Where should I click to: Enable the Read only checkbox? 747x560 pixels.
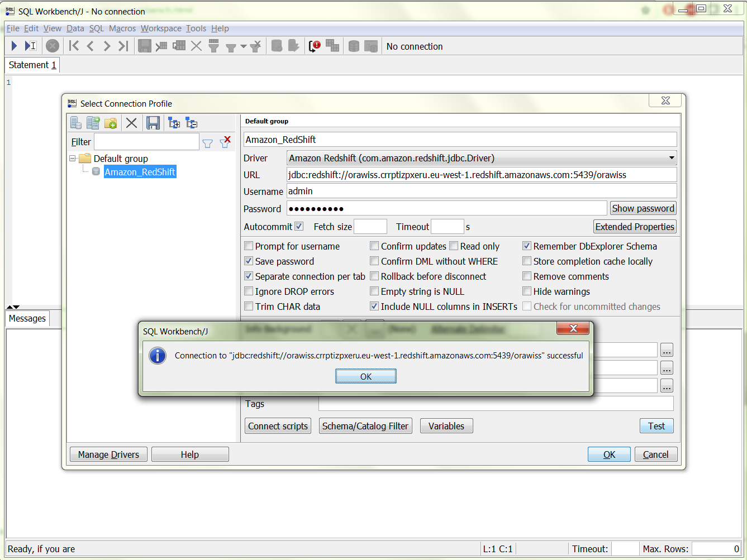454,246
